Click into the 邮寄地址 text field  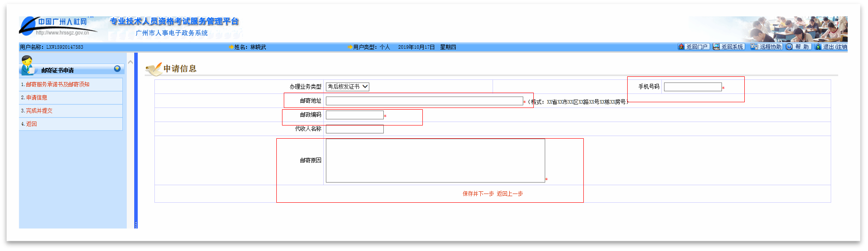(424, 101)
